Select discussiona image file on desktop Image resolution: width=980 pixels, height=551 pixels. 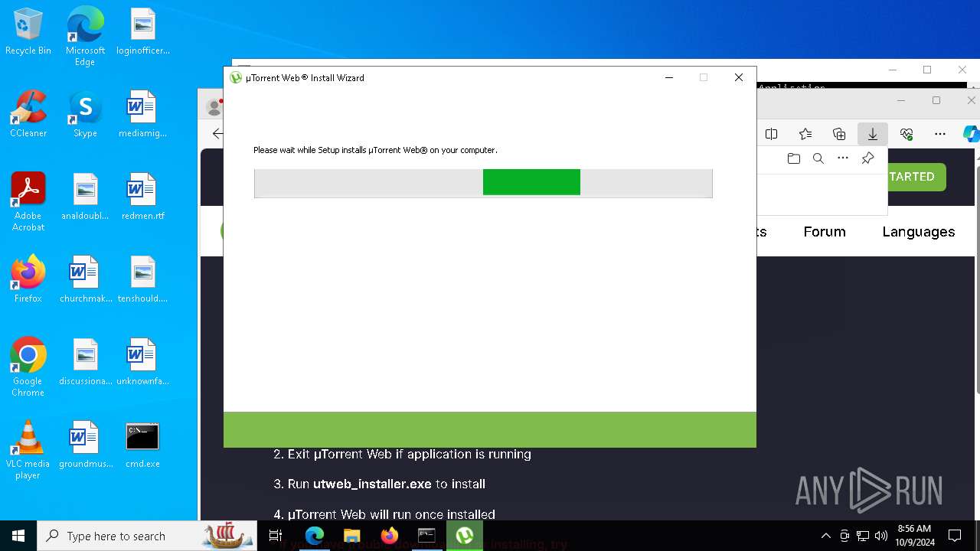[85, 363]
